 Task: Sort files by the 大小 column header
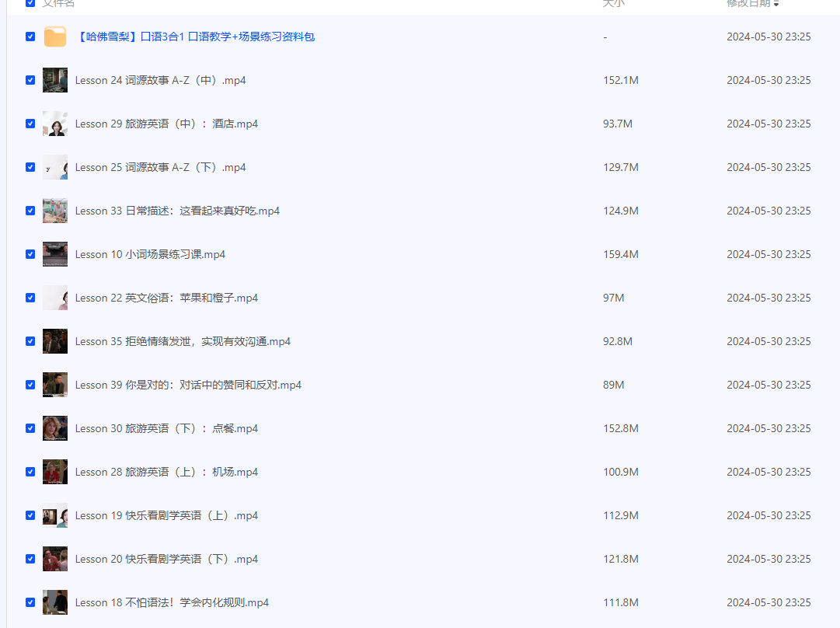coord(613,3)
